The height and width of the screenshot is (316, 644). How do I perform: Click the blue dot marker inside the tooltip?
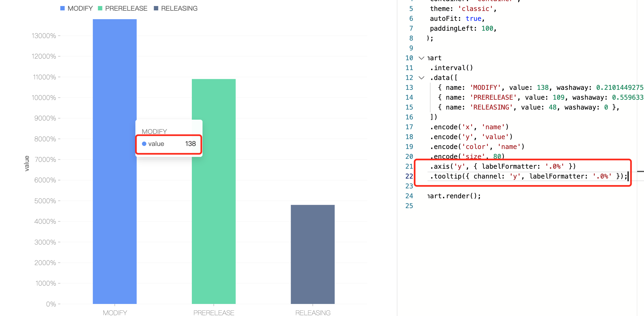click(x=144, y=143)
